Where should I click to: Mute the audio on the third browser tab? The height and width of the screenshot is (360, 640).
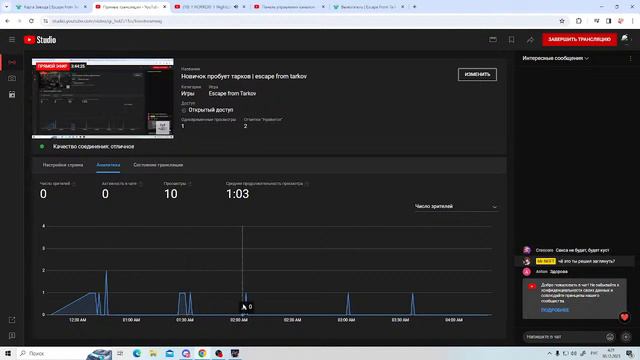point(236,7)
